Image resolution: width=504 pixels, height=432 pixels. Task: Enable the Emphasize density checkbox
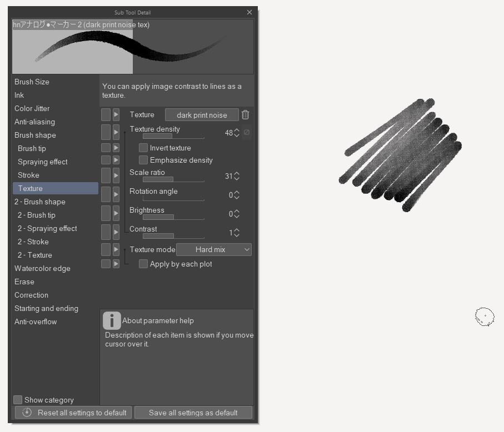pos(143,160)
